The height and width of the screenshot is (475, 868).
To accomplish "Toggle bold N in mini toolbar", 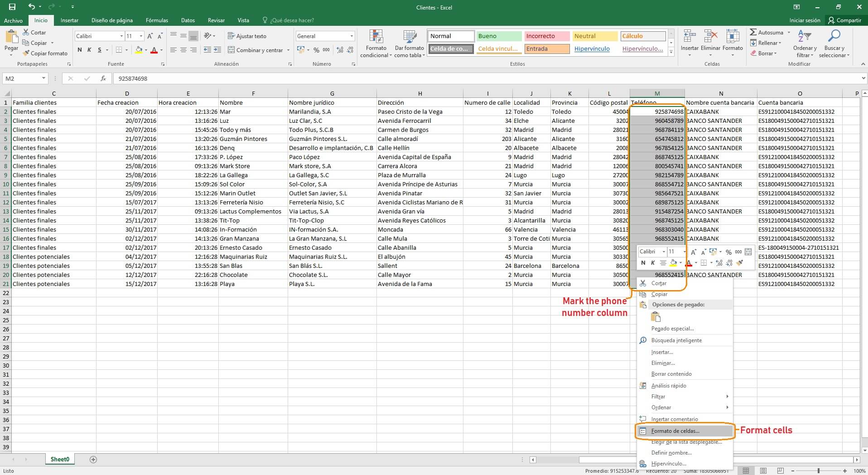I will 643,263.
